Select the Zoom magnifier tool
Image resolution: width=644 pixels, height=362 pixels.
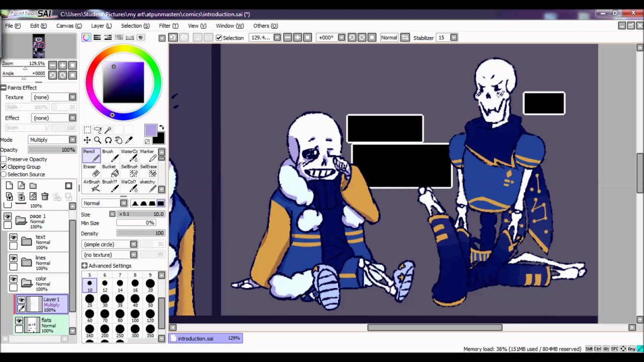point(98,140)
